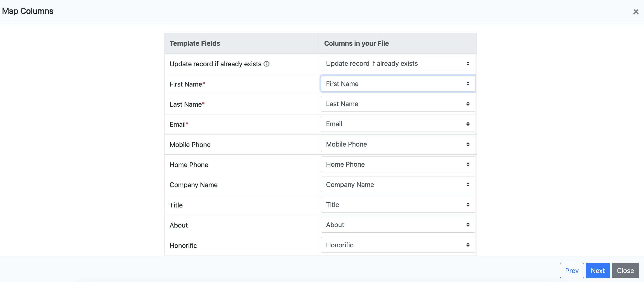Click the Mobile Phone template field label
This screenshot has height=282, width=644.
click(x=190, y=145)
